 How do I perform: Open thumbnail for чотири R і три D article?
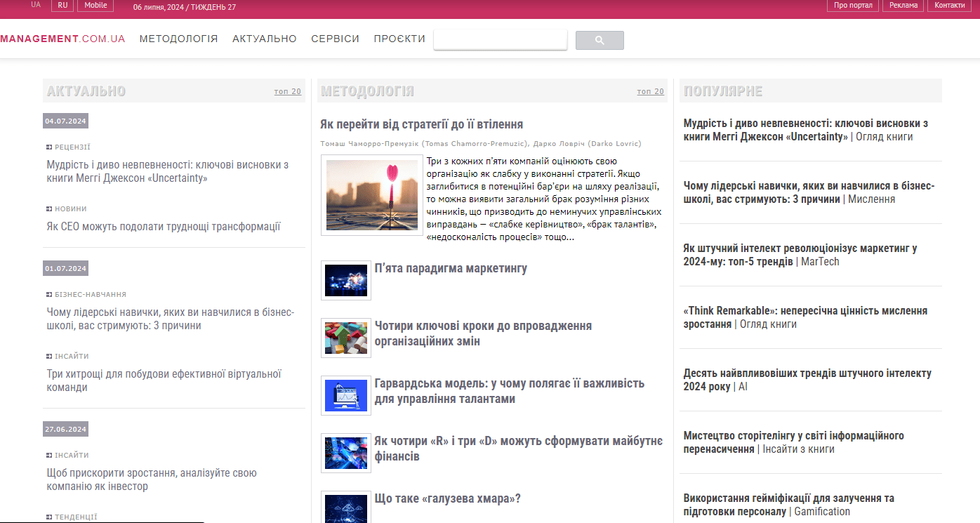click(346, 453)
